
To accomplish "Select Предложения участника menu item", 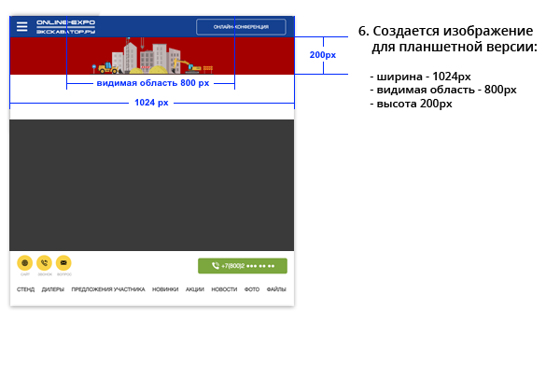I will [x=108, y=289].
